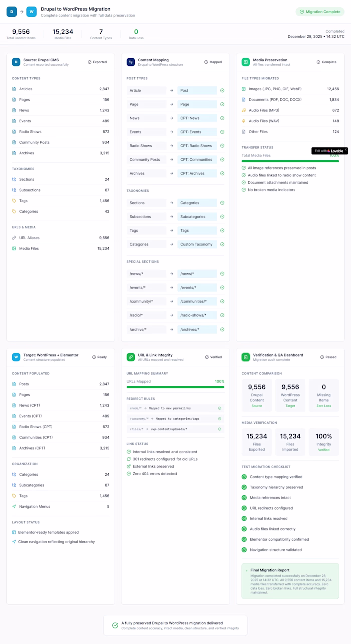Click the fully preserved migration delivered banner check icon
The height and width of the screenshot is (644, 351).
[x=115, y=625]
